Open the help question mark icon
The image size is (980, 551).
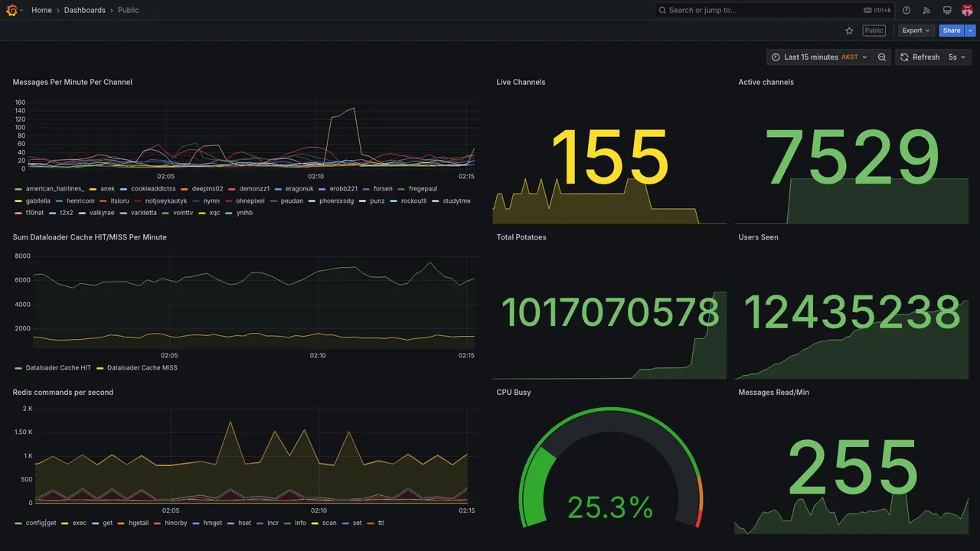[906, 10]
